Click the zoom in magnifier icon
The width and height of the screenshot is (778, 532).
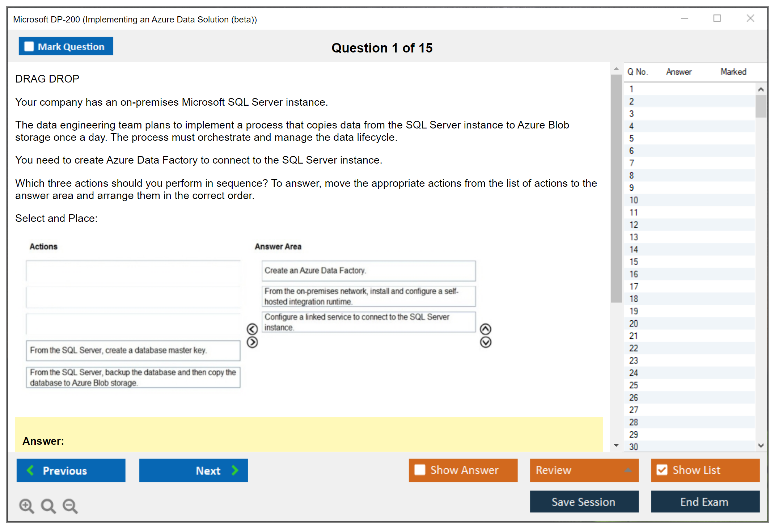[26, 506]
